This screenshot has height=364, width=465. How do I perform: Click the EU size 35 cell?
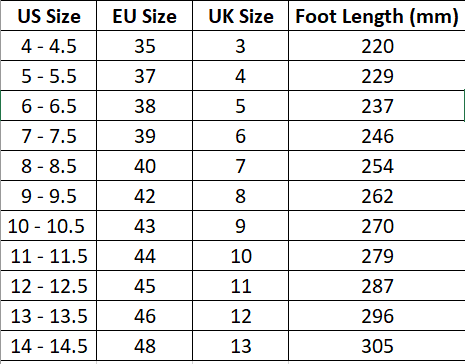tap(144, 46)
